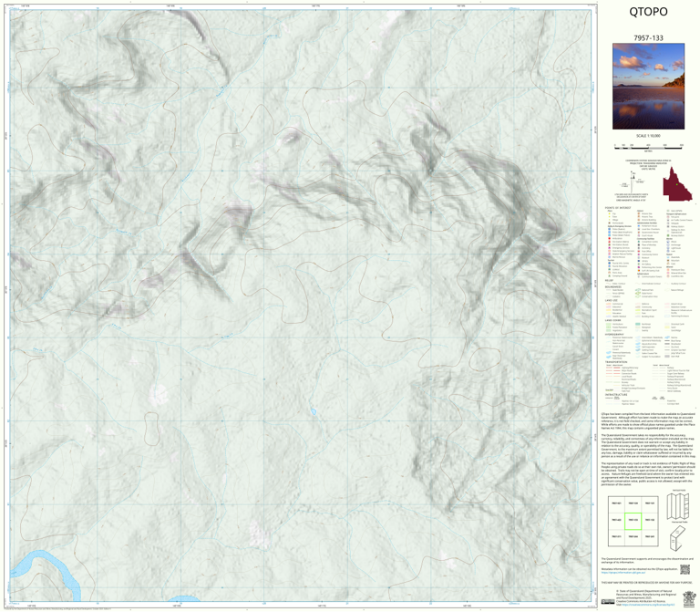The width and height of the screenshot is (700, 612).
Task: Click the metres scale bar
Action: 648,147
